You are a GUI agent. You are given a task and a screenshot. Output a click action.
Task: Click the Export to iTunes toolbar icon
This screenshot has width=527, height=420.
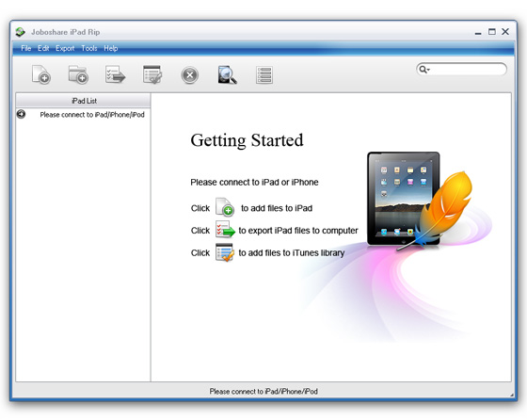[x=152, y=74]
